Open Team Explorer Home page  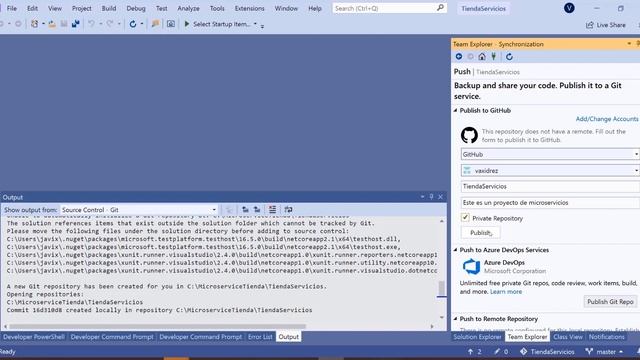tap(482, 56)
